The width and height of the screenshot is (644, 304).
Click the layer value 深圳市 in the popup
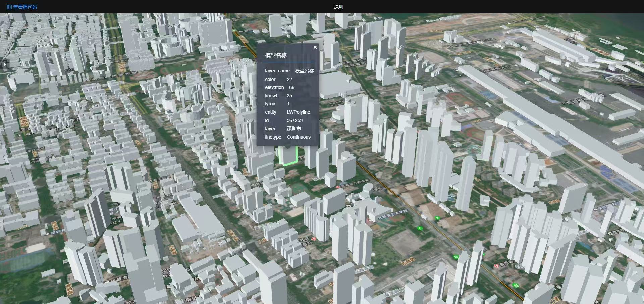293,129
